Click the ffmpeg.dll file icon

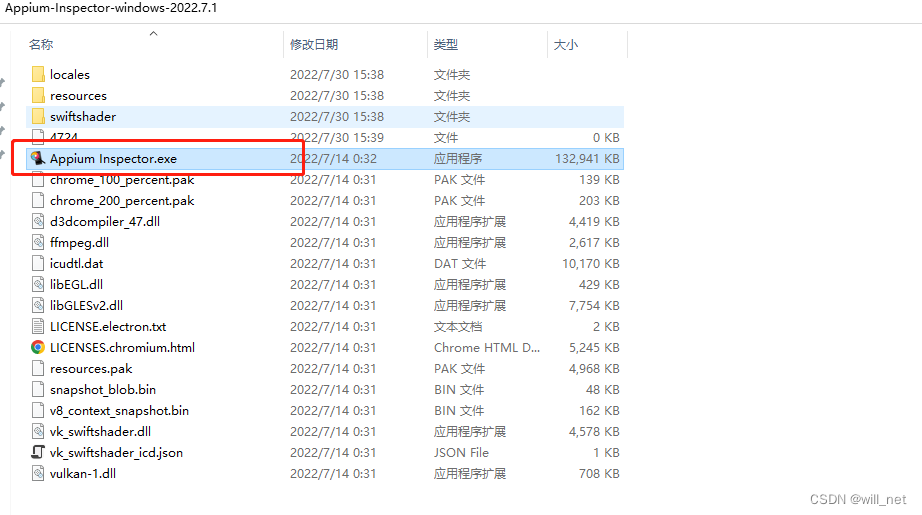coord(38,242)
